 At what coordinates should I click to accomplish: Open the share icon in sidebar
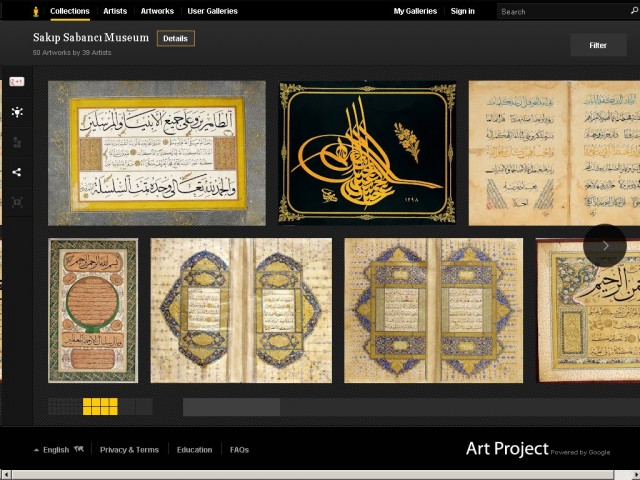click(x=17, y=172)
